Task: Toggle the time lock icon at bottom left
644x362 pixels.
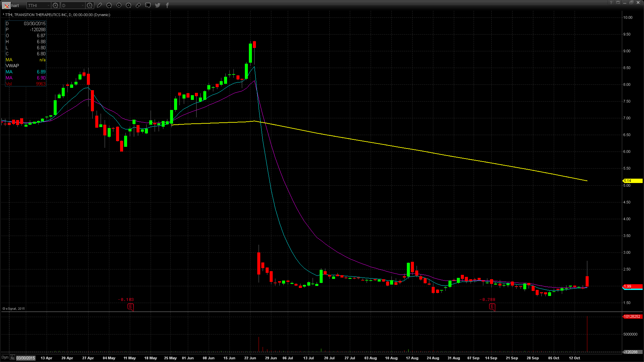Action: pos(12,357)
